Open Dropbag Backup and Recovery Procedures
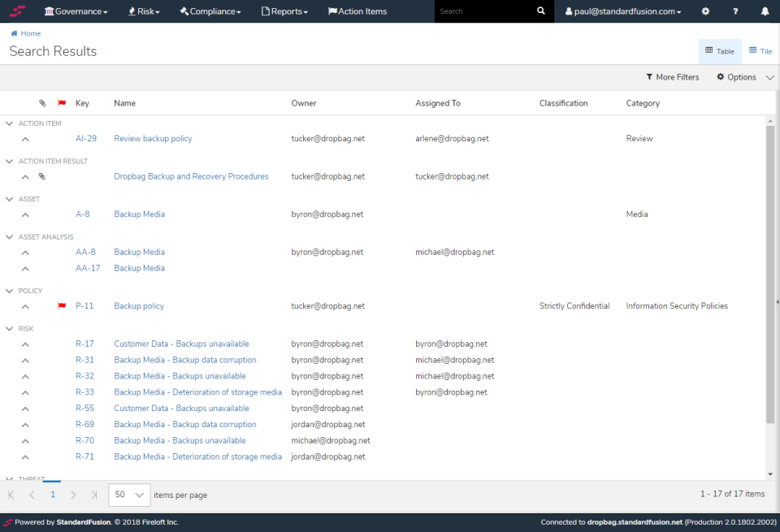Image resolution: width=780 pixels, height=532 pixels. click(191, 176)
